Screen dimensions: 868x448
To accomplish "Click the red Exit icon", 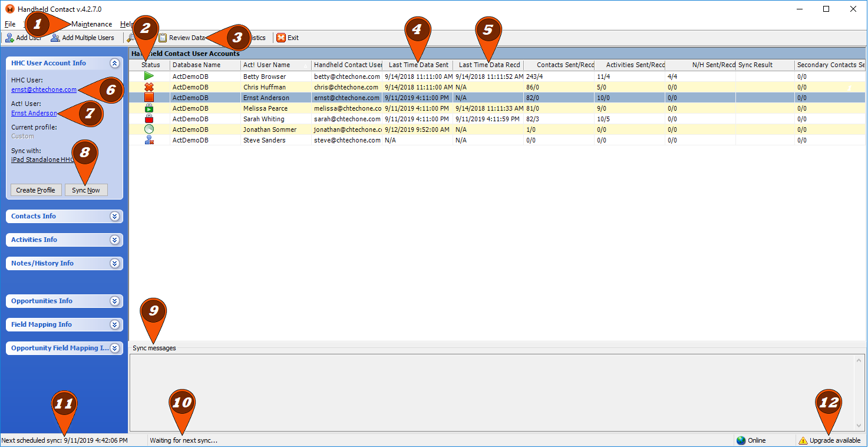I will pos(281,38).
